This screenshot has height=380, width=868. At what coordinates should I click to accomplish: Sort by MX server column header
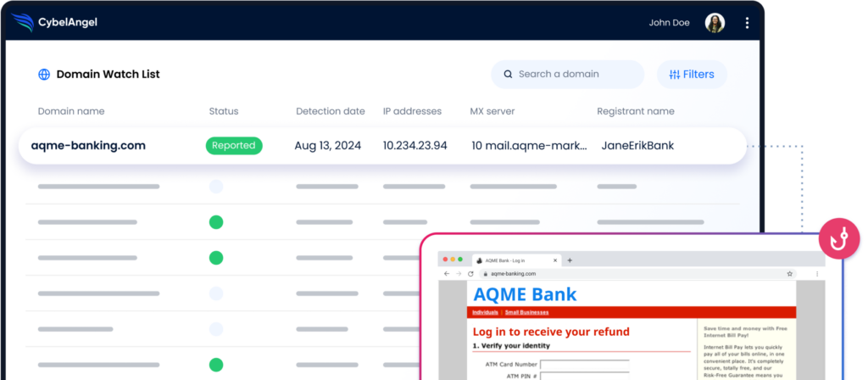point(492,111)
